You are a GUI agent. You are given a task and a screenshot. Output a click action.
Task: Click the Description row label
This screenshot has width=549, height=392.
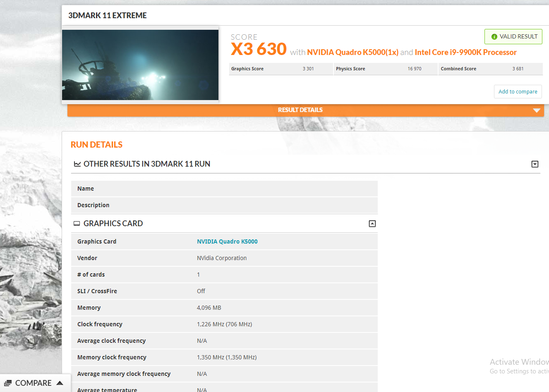tap(93, 205)
